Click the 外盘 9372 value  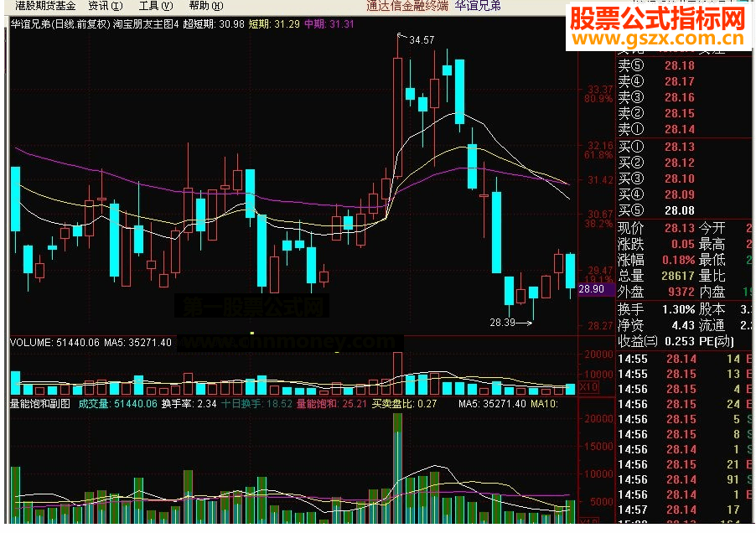pyautogui.click(x=681, y=292)
